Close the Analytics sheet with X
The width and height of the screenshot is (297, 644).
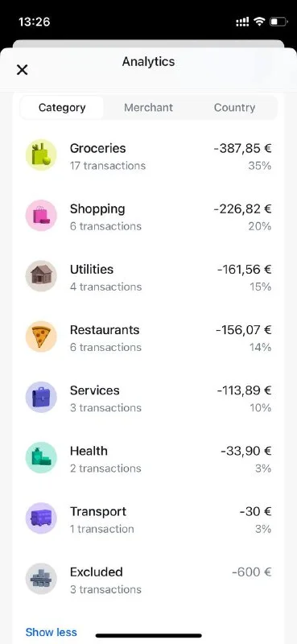pos(23,70)
